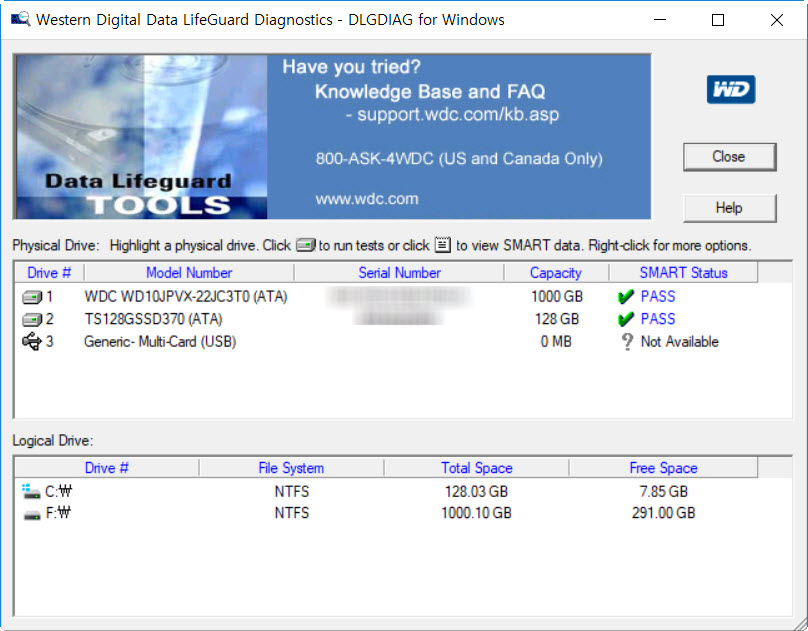Sort by Model Number column header

click(189, 272)
